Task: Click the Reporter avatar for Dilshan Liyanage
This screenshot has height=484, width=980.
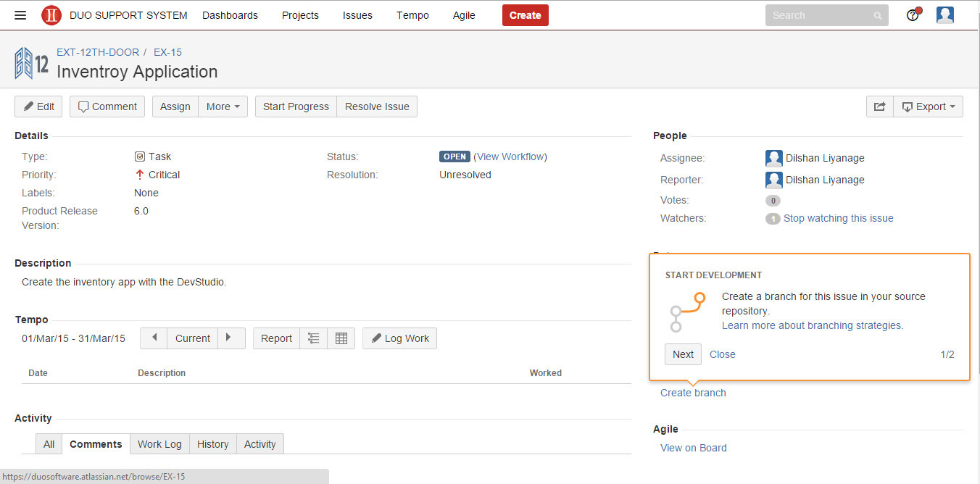Action: tap(774, 180)
